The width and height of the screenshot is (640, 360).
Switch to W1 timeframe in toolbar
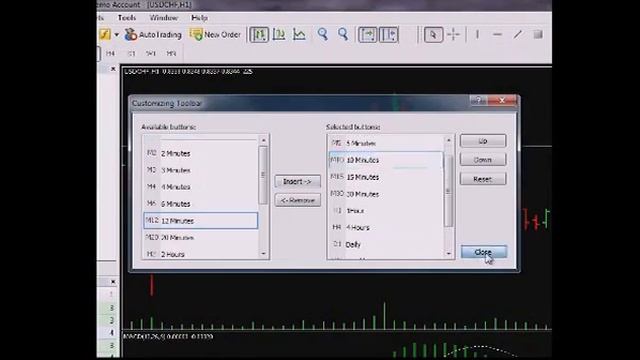click(x=151, y=53)
